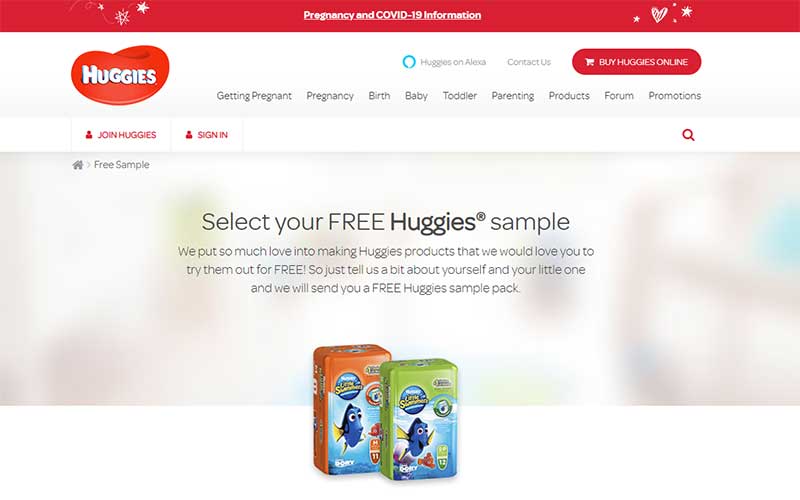Select the green Little Swimmers pack image
Image resolution: width=800 pixels, height=500 pixels.
tap(418, 420)
